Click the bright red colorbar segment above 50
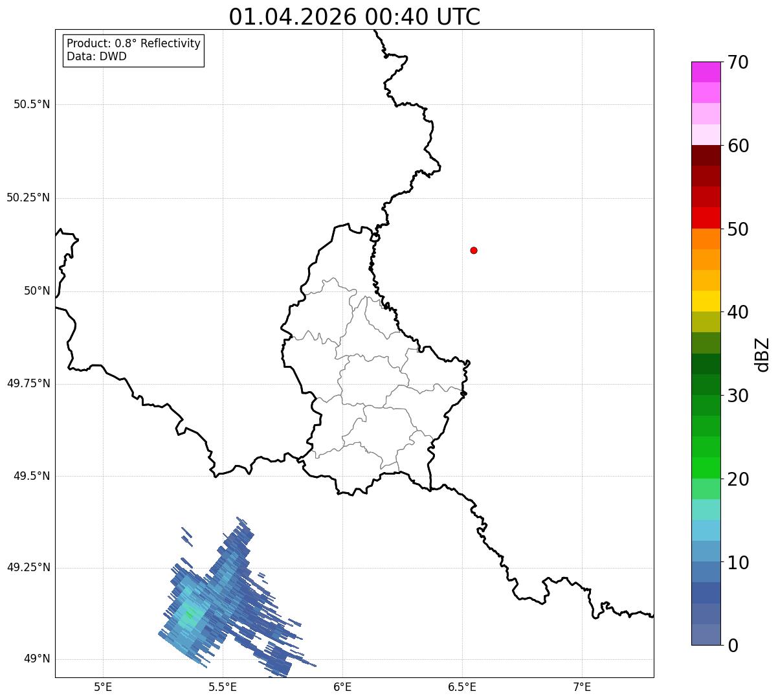778x700 pixels. coord(706,218)
